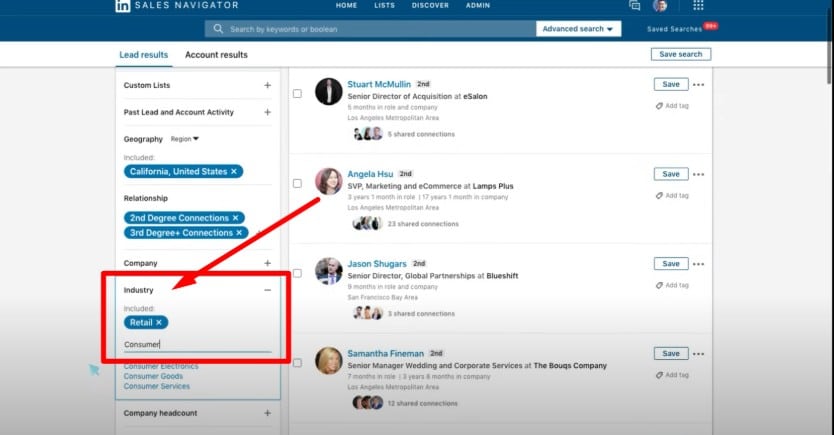Open the apps grid icon

coord(698,5)
